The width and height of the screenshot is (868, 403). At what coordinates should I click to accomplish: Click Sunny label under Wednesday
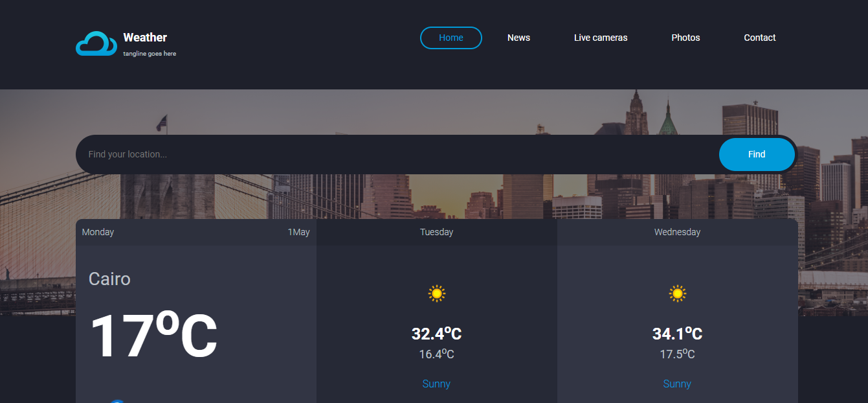click(x=677, y=384)
